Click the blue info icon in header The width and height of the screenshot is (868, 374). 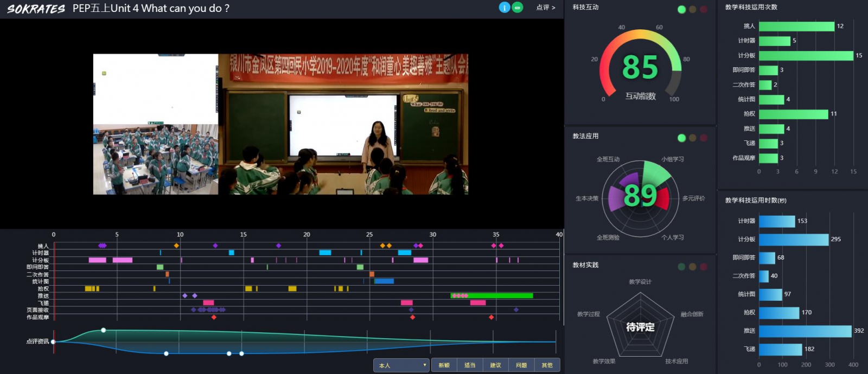504,8
